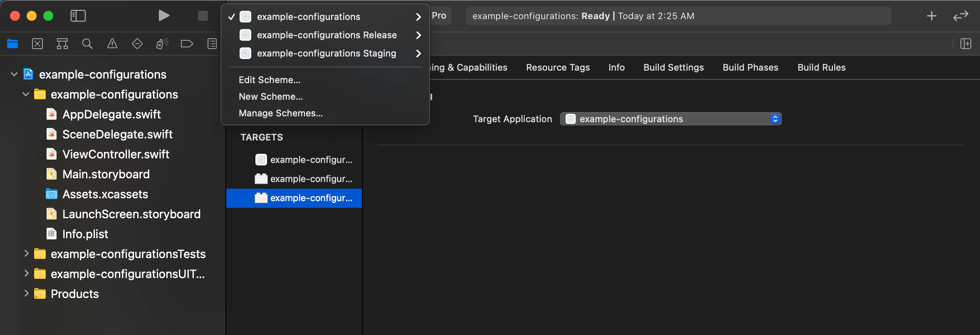
Task: Show the Debug navigator
Action: pos(162,44)
